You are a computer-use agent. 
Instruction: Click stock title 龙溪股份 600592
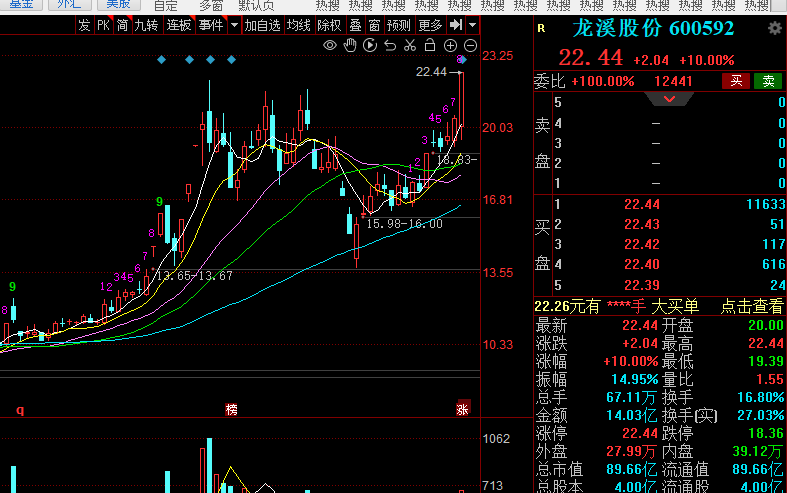[653, 29]
